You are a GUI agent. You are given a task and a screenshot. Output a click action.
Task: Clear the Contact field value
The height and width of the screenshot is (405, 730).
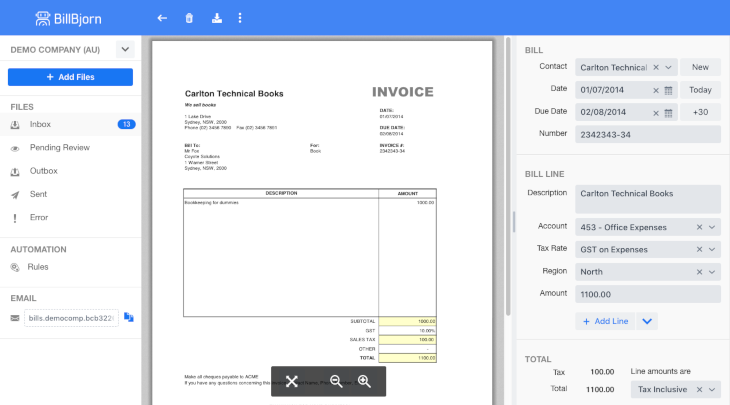[656, 68]
